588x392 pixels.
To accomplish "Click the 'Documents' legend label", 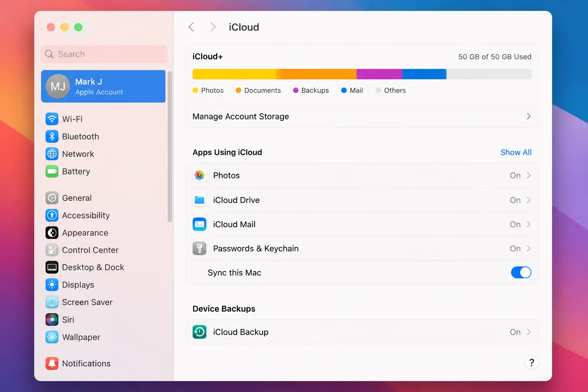I will click(263, 90).
